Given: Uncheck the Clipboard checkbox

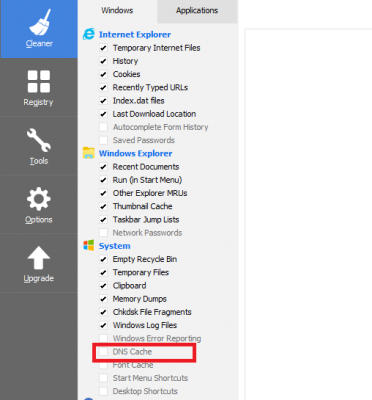Looking at the screenshot, I should [103, 286].
